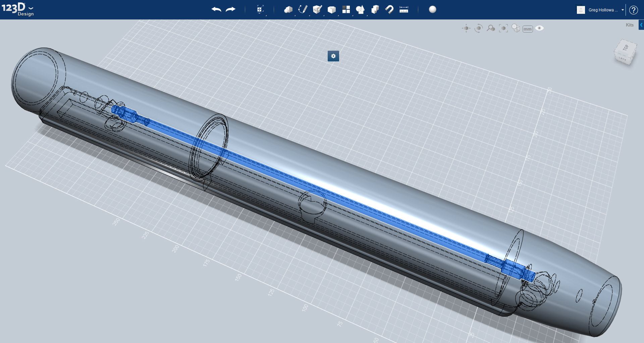644x343 pixels.
Task: Open the Material sphere tool
Action: pyautogui.click(x=433, y=9)
